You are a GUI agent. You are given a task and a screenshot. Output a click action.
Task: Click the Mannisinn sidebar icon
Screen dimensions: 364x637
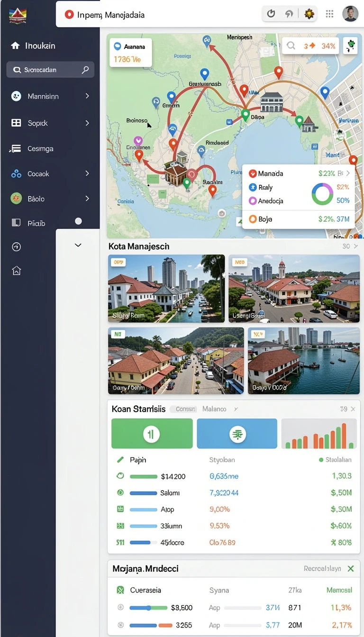16,96
